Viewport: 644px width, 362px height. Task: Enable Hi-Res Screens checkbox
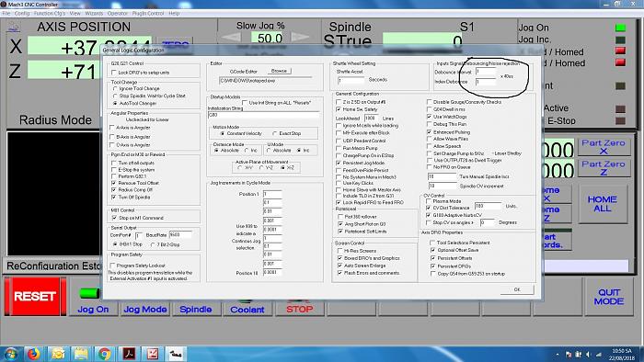click(340, 251)
